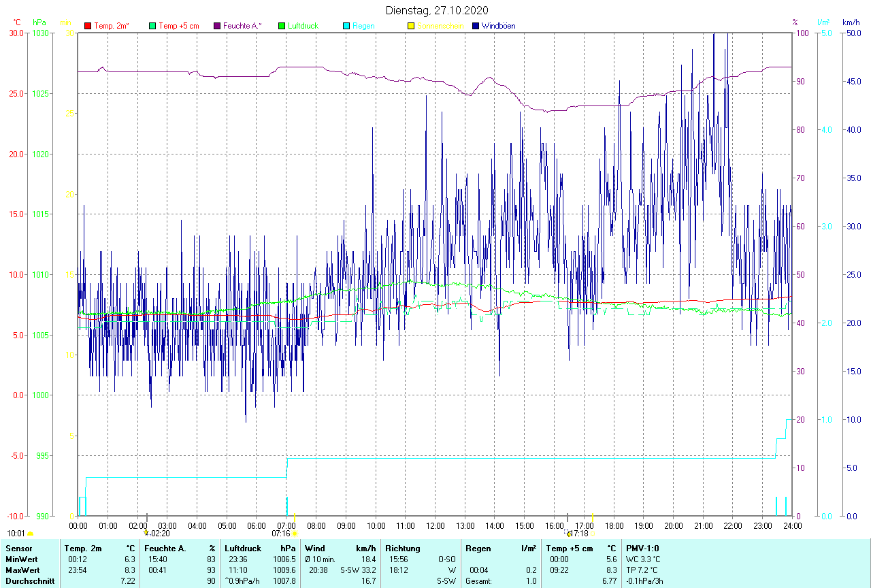Click the -0.1hPa/3h pressure trend value
The height and width of the screenshot is (588, 871).
tap(645, 581)
